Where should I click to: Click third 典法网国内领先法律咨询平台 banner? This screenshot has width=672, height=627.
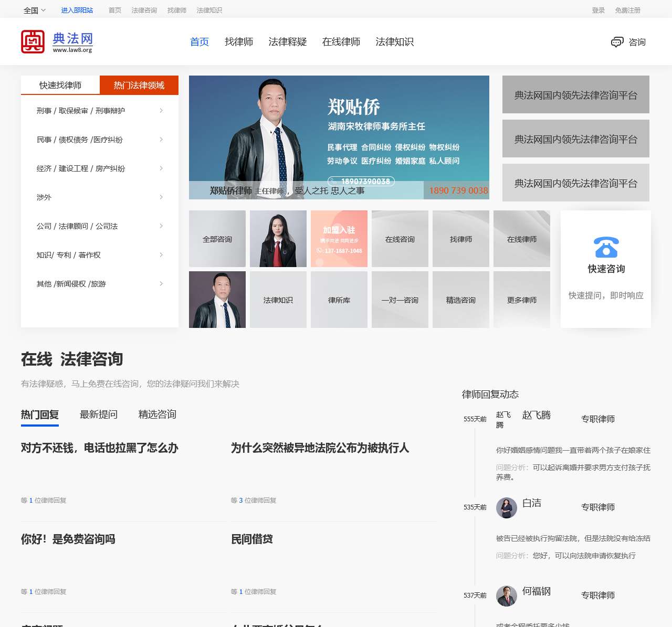[x=576, y=183]
